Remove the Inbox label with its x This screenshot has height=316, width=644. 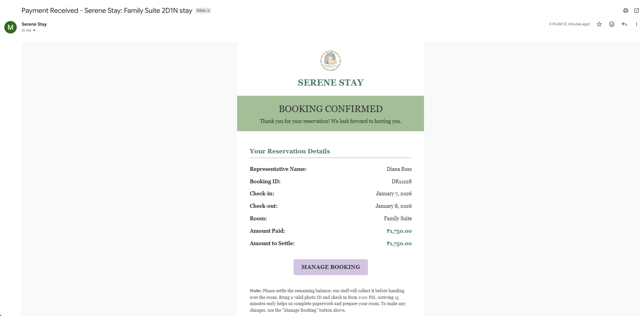click(x=209, y=11)
